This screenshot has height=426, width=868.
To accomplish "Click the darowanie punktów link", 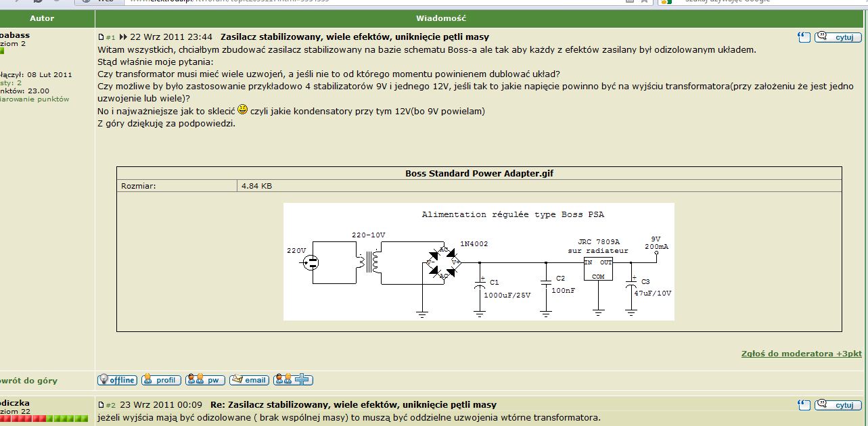I will [x=34, y=99].
